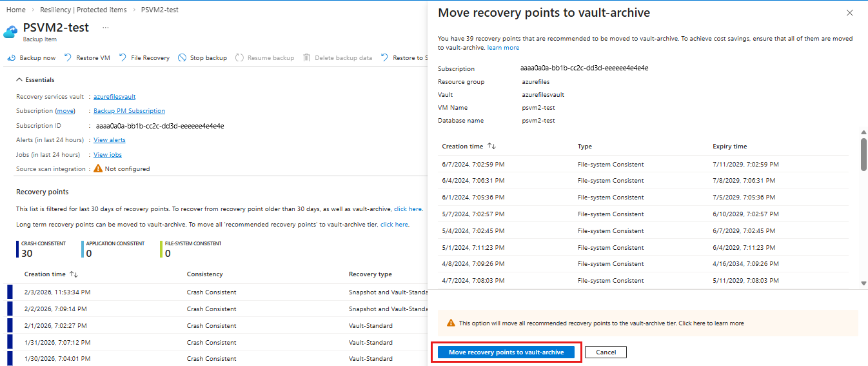Click here link to move recommended points

(x=394, y=225)
